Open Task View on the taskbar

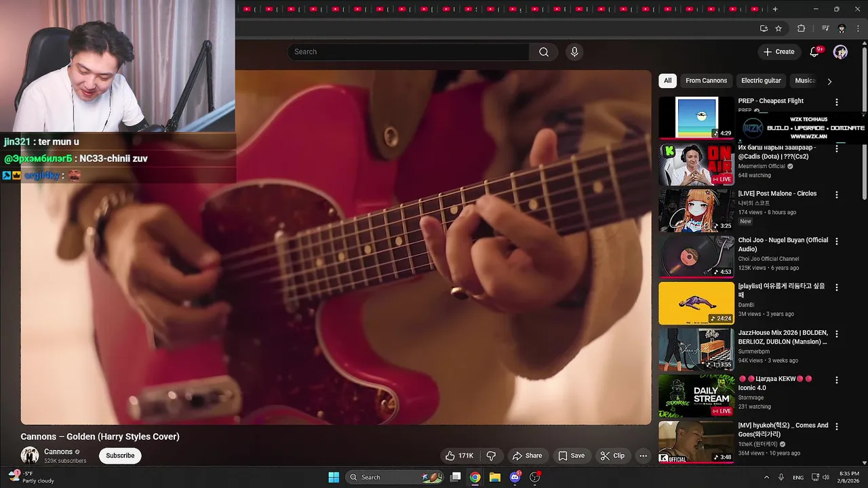click(x=456, y=477)
